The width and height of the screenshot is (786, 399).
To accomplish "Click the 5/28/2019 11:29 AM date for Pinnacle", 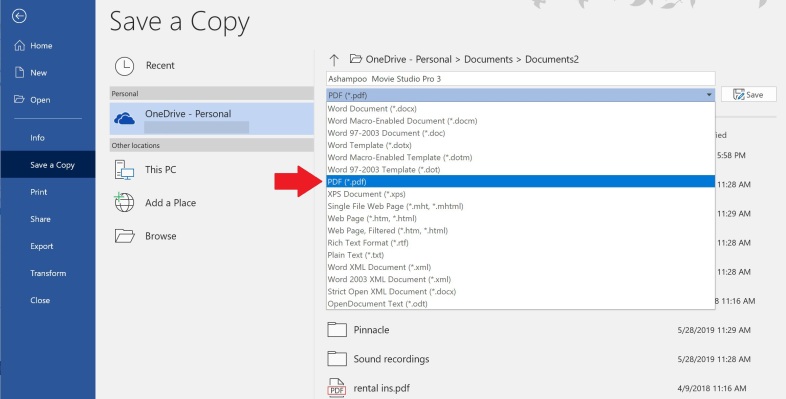I will pyautogui.click(x=714, y=330).
